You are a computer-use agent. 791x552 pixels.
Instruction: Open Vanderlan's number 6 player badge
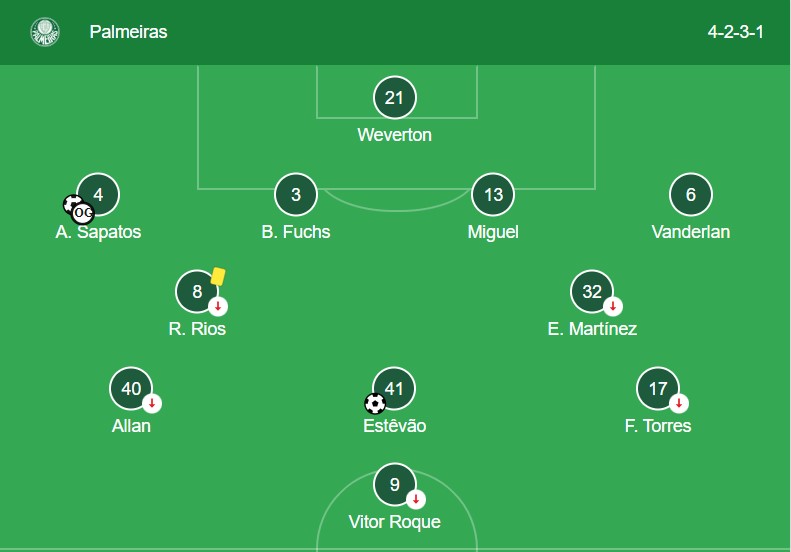691,195
